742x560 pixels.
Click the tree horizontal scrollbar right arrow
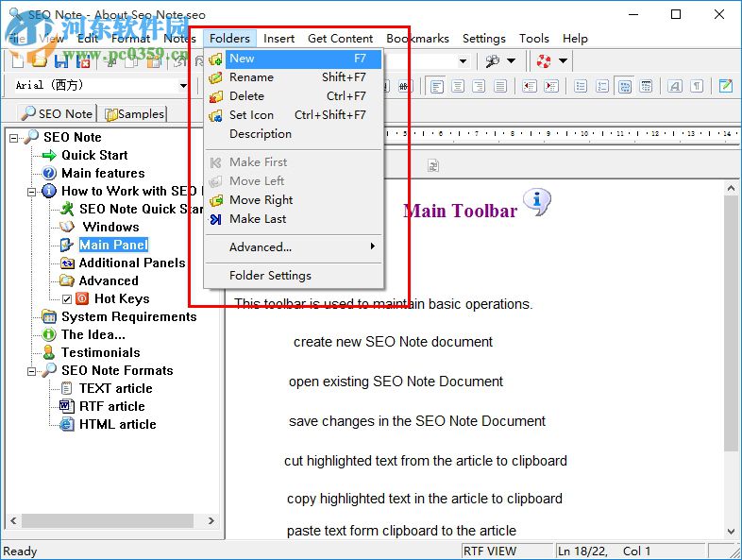(211, 520)
